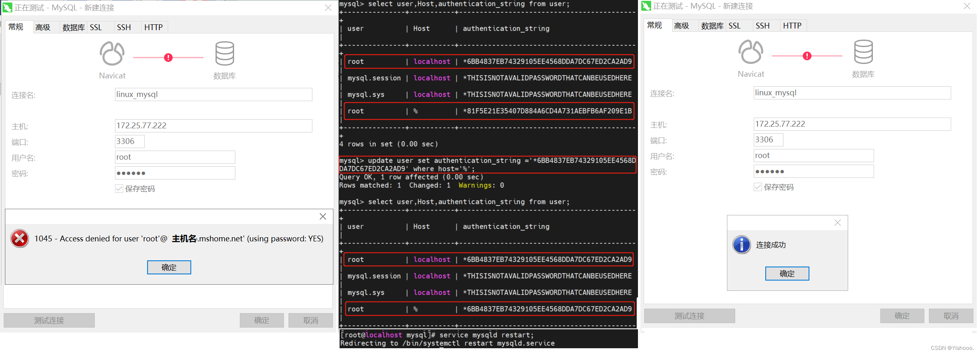Click 'Query OK, 1 row affected' terminal line
Image resolution: width=980 pixels, height=354 pixels.
(x=411, y=177)
